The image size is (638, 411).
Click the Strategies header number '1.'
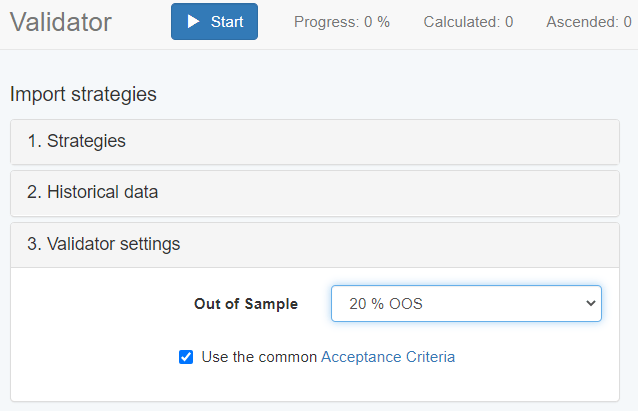(35, 141)
